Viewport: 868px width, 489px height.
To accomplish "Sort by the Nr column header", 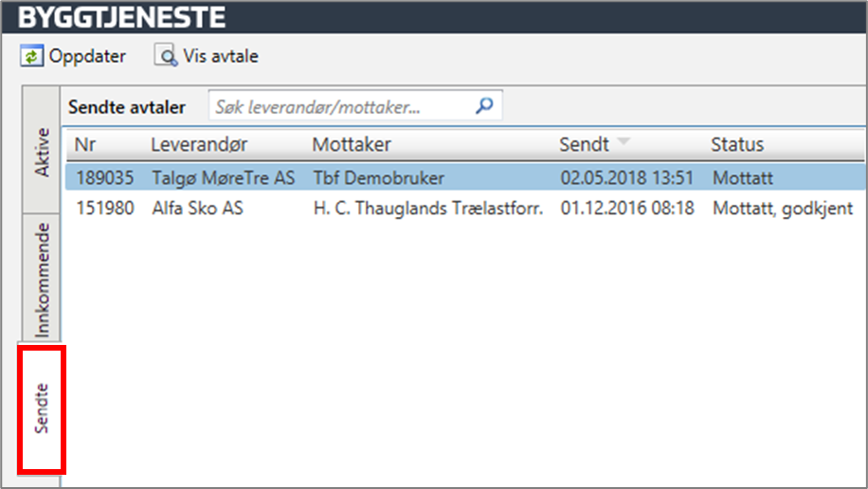I will (85, 144).
